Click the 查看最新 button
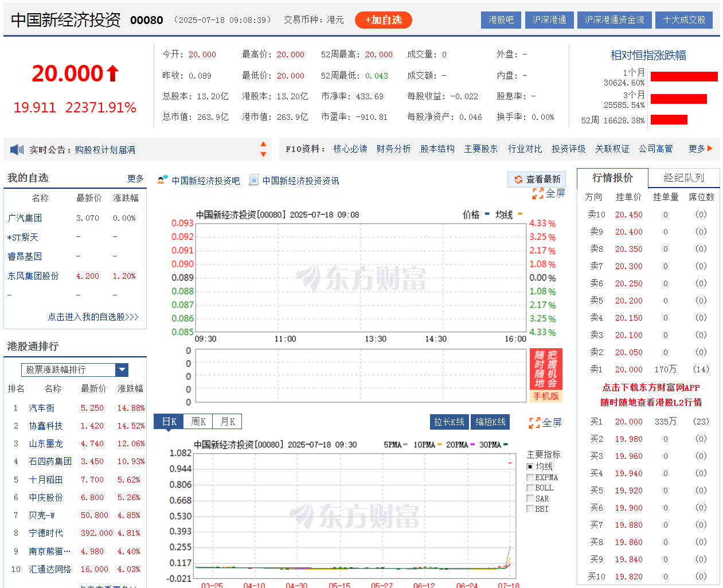 pyautogui.click(x=537, y=180)
